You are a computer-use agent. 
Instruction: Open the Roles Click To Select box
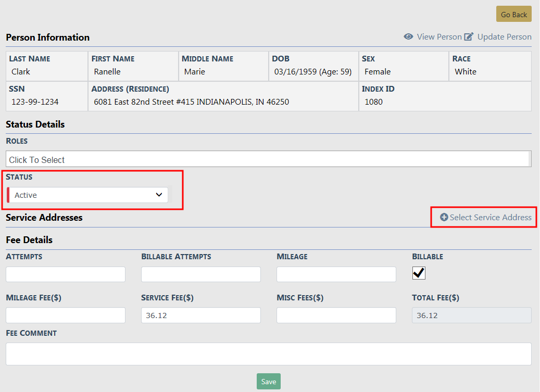268,159
